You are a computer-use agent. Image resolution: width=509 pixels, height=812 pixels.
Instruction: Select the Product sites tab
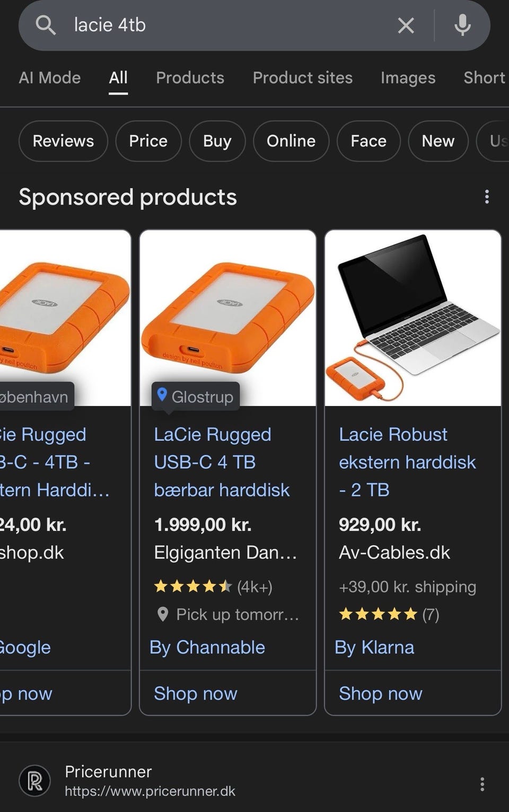[302, 78]
